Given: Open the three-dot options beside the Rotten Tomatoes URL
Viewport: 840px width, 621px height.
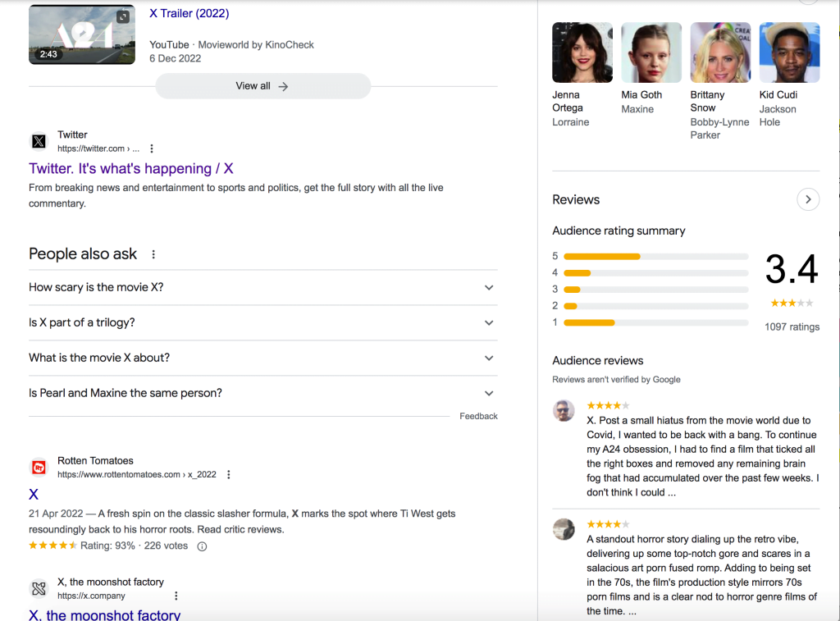Looking at the screenshot, I should [x=228, y=474].
